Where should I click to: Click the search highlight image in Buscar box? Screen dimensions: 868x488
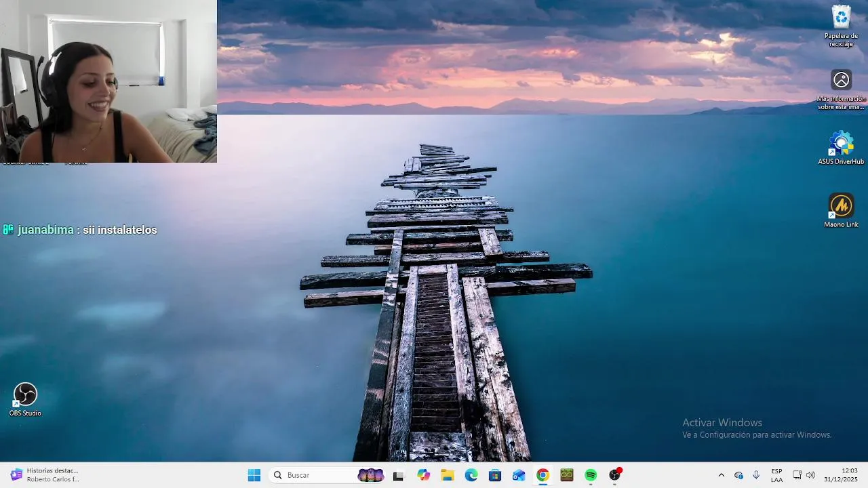371,475
